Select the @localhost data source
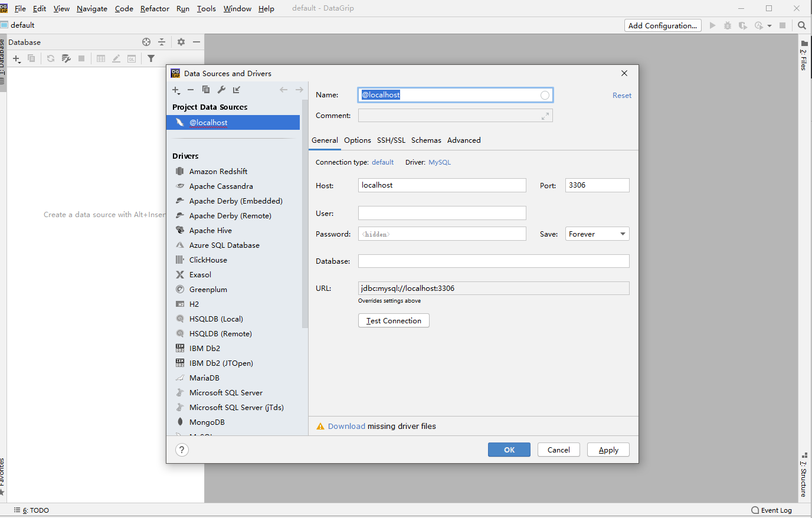This screenshot has width=812, height=518. coord(234,123)
